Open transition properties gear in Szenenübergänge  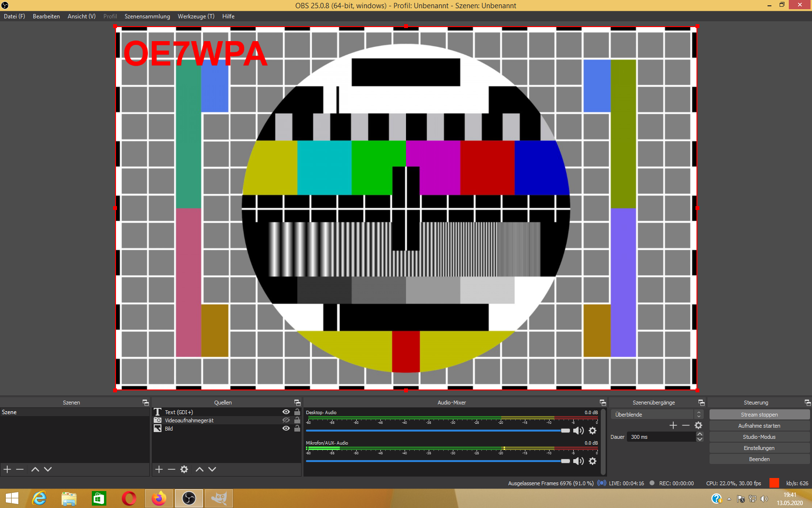698,425
